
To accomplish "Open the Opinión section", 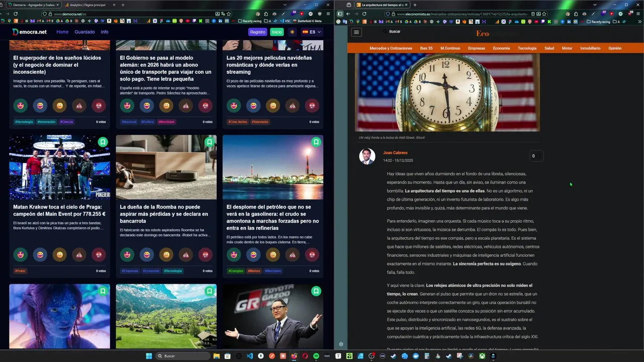I will [615, 48].
